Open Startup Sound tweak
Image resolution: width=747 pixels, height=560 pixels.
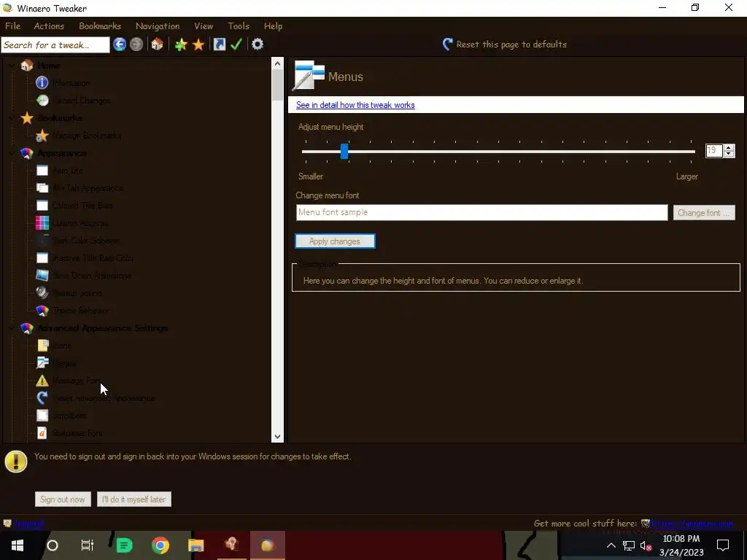point(77,293)
